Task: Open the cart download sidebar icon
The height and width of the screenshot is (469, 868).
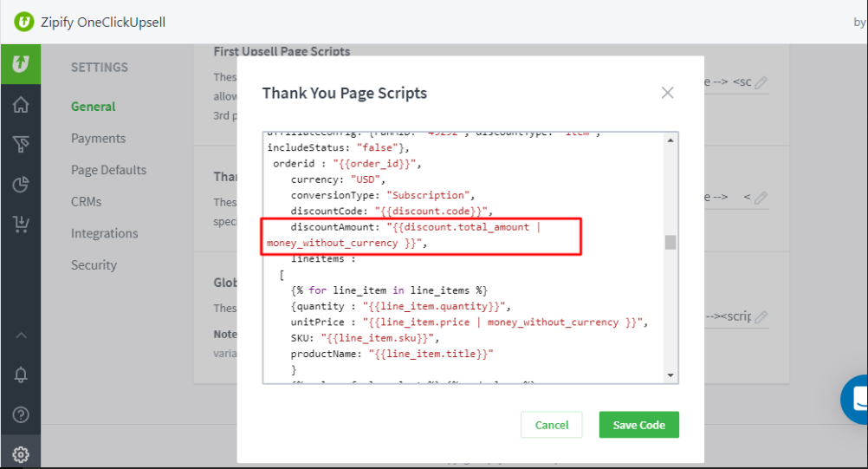Action: tap(21, 224)
